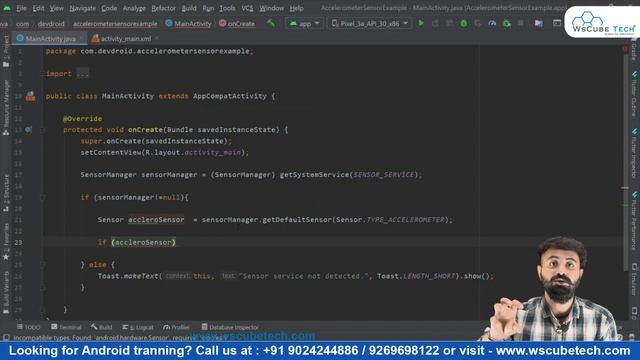Click the class gutter icon beside MainActivity
The width and height of the screenshot is (640, 360).
tap(31, 96)
